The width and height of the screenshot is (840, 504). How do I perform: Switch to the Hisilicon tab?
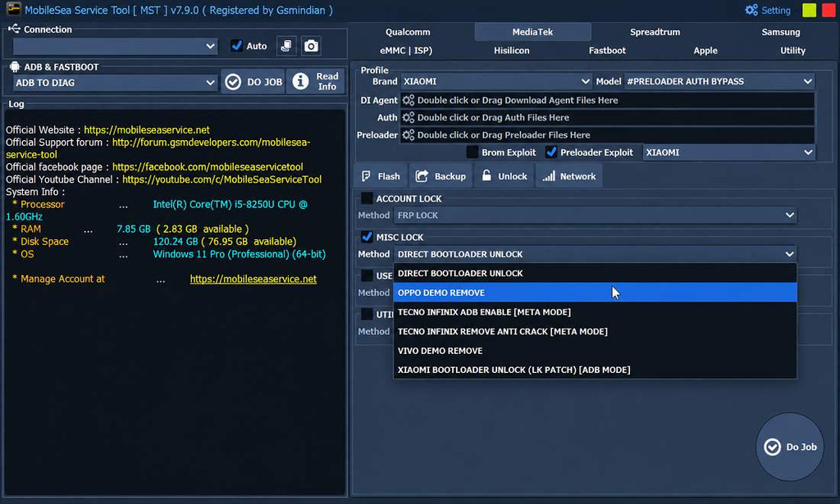tap(512, 51)
